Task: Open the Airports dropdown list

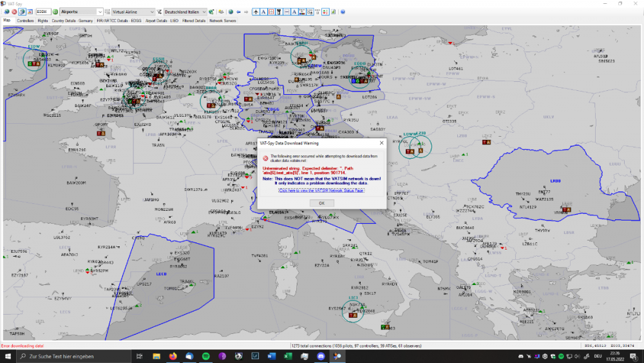Action: (x=100, y=12)
